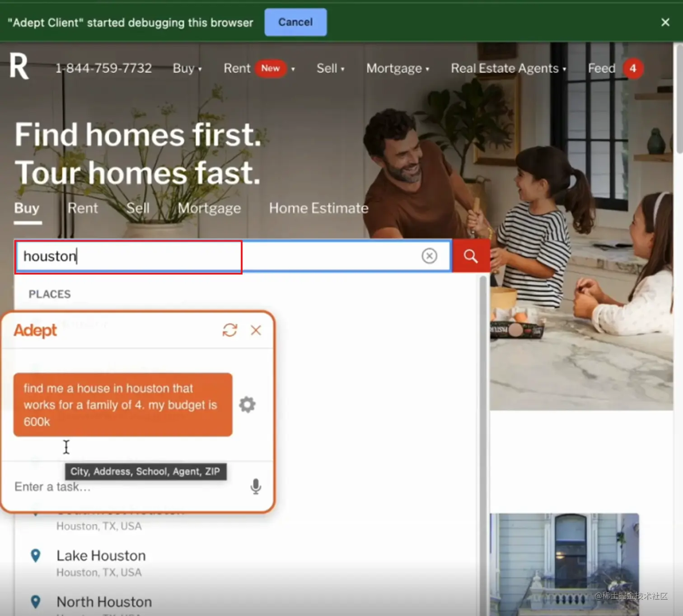
Task: Click the North Houston pin icon
Action: 35,602
